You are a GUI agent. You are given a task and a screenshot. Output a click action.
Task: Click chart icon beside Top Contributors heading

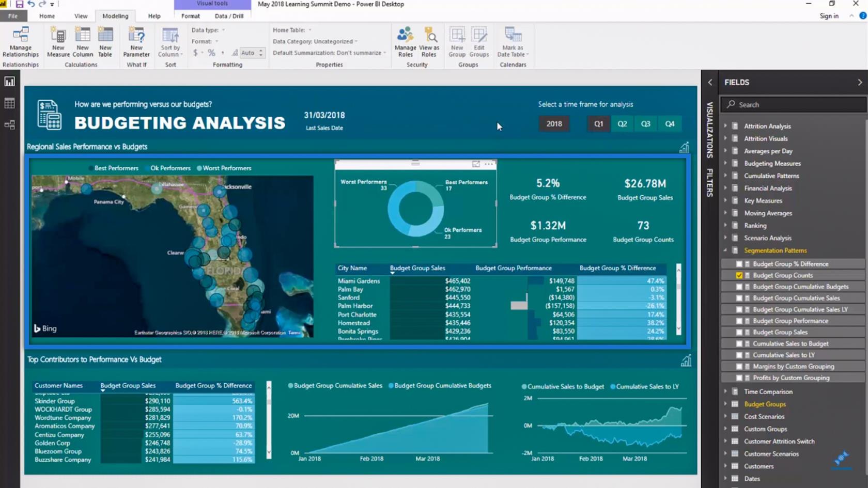click(686, 360)
